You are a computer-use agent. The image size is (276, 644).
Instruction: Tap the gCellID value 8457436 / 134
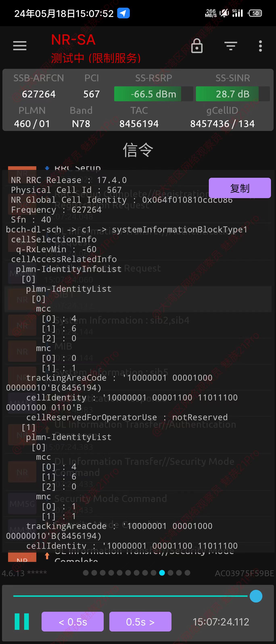point(222,124)
